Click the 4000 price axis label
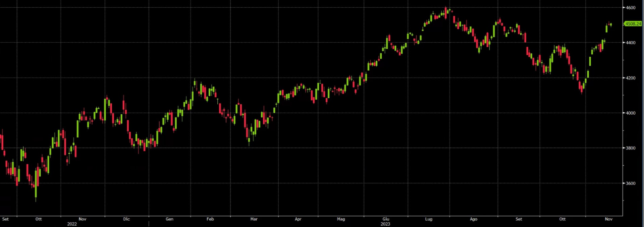644x227 pixels. (631, 113)
